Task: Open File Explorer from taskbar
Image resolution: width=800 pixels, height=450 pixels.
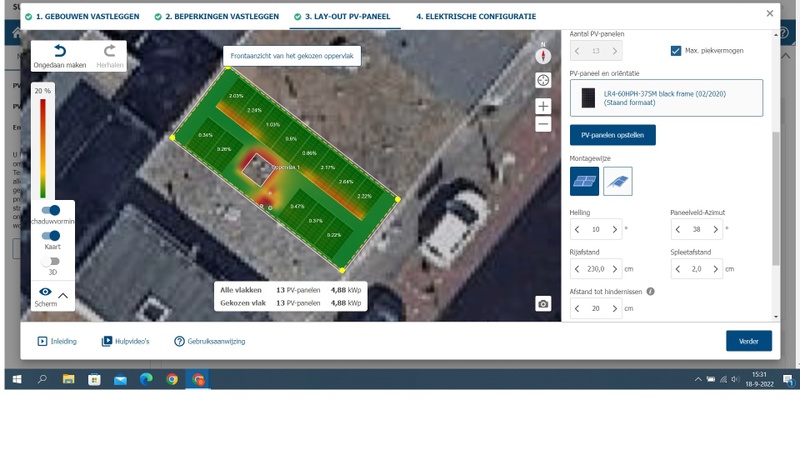Action: 68,379
